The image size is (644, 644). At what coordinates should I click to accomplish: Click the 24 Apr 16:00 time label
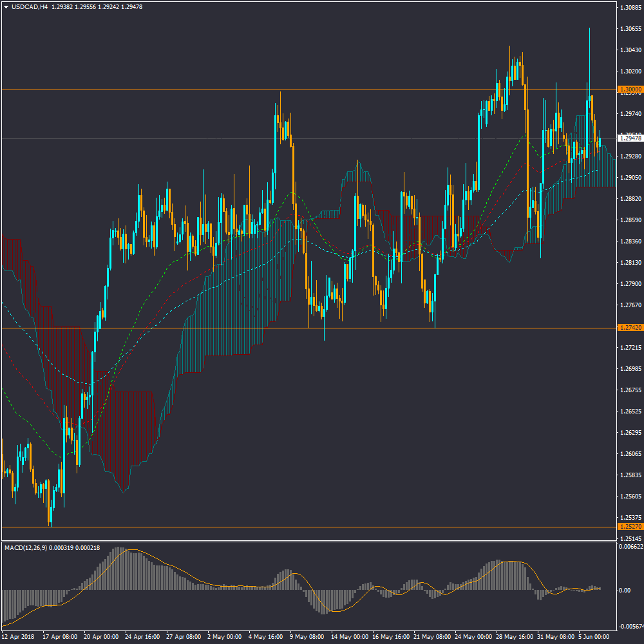point(142,636)
